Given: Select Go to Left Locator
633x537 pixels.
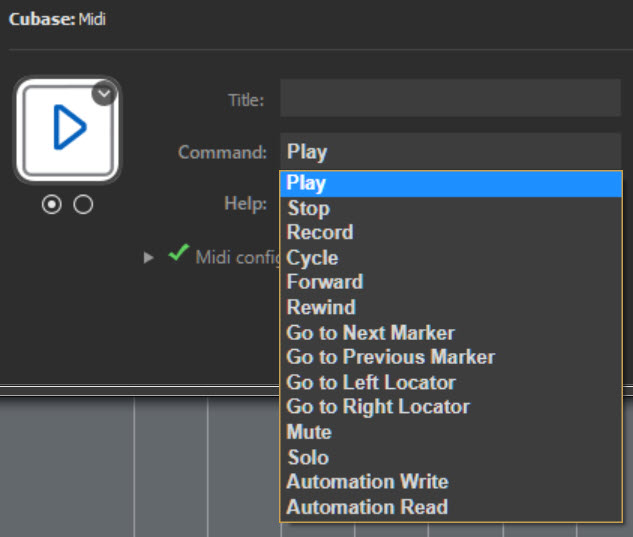Looking at the screenshot, I should (x=450, y=382).
